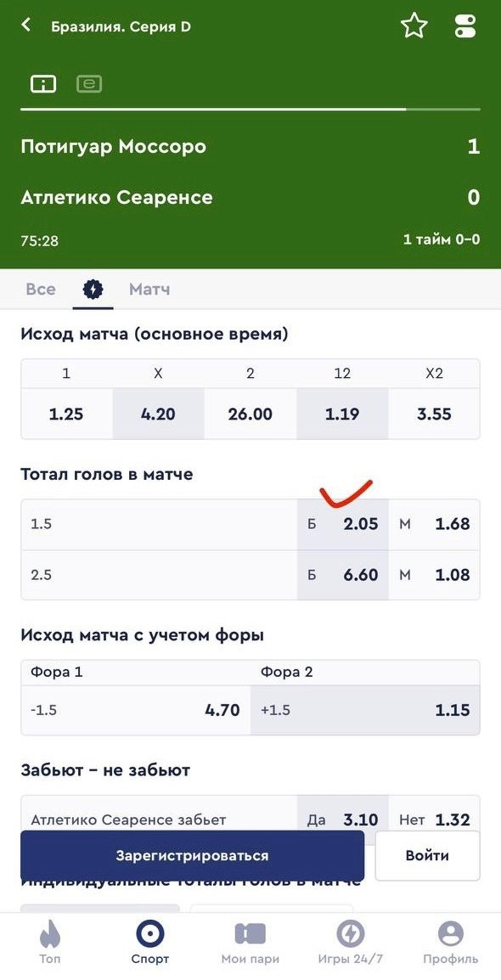501x980 pixels.
Task: Tap the match progress bar in header
Action: click(x=250, y=110)
